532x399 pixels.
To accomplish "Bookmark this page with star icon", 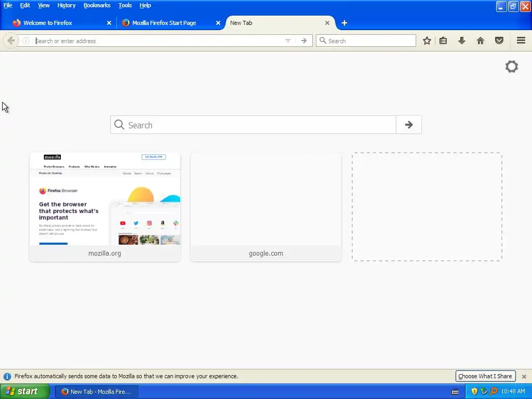I will [427, 41].
